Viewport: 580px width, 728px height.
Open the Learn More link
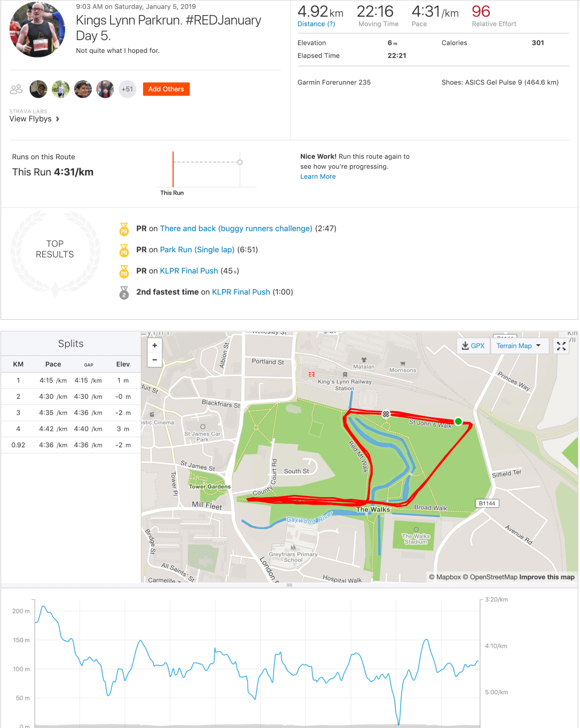tap(318, 176)
